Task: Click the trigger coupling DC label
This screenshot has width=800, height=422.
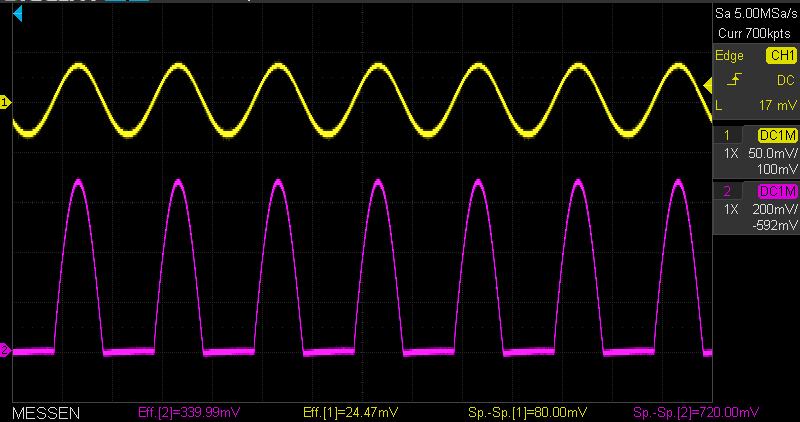Action: [786, 80]
